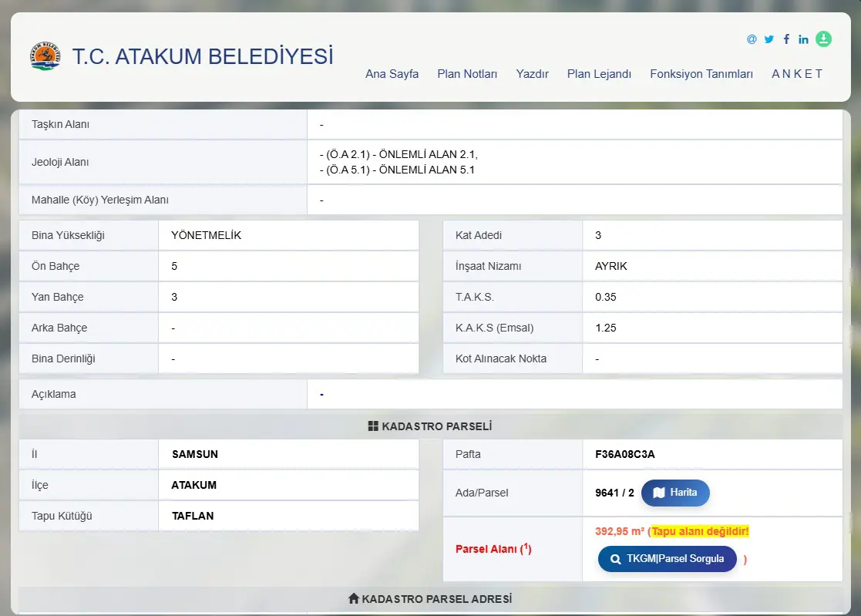
Task: Click the T.C. Atakum Belediyesi title
Action: point(203,56)
